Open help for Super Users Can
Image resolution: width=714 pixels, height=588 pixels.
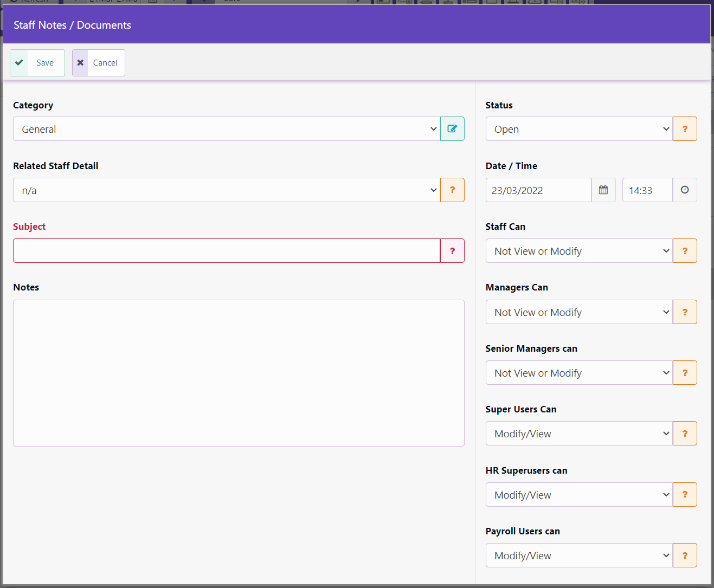[x=685, y=434]
